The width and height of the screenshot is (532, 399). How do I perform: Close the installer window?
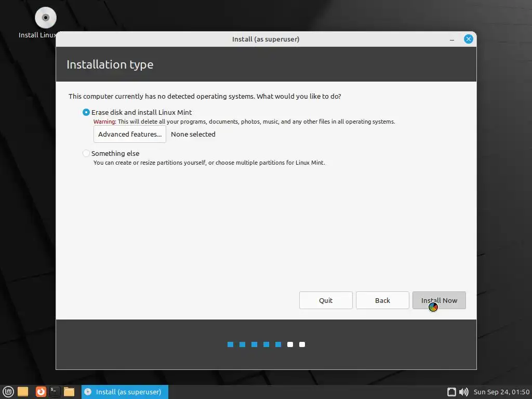468,39
